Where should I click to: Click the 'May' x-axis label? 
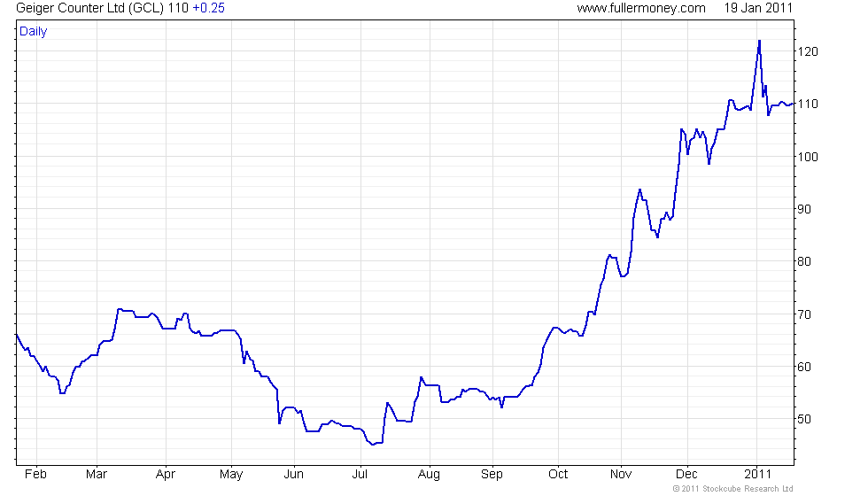231,475
